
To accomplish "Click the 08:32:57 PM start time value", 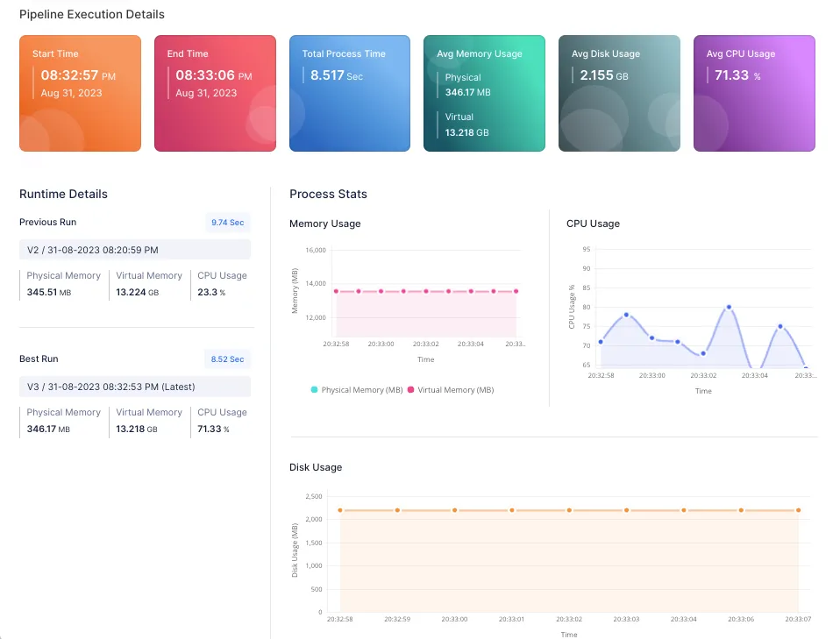I will pyautogui.click(x=78, y=75).
